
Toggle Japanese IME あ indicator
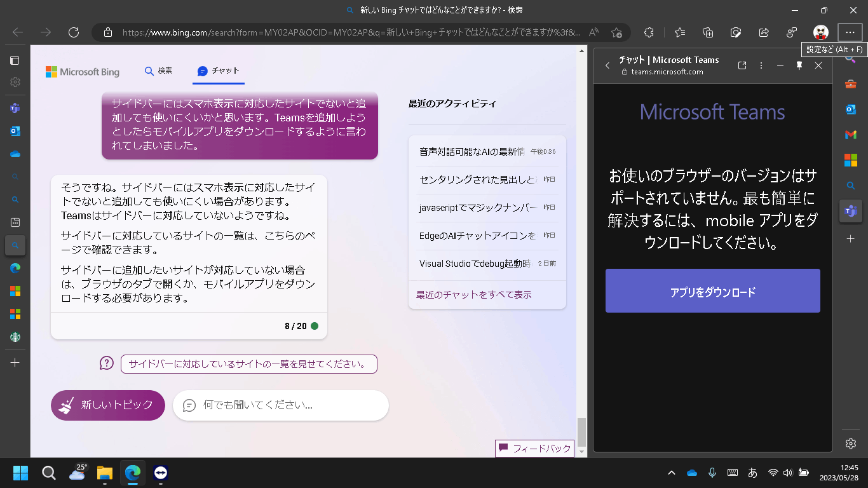pyautogui.click(x=753, y=473)
